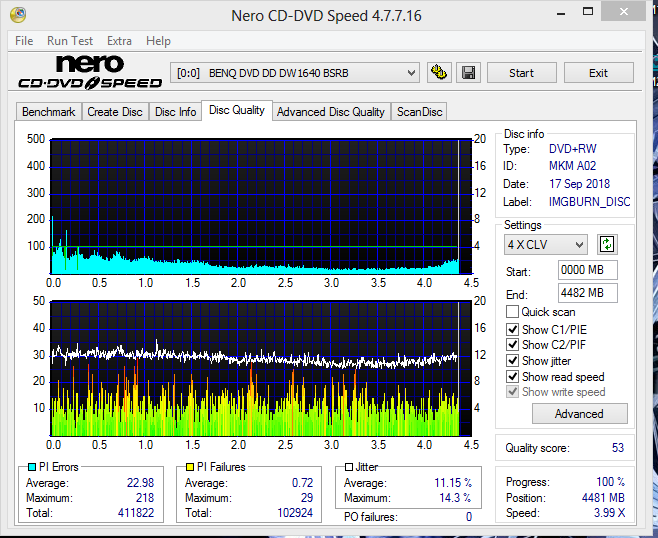
Task: Open the Run Test menu
Action: point(70,41)
